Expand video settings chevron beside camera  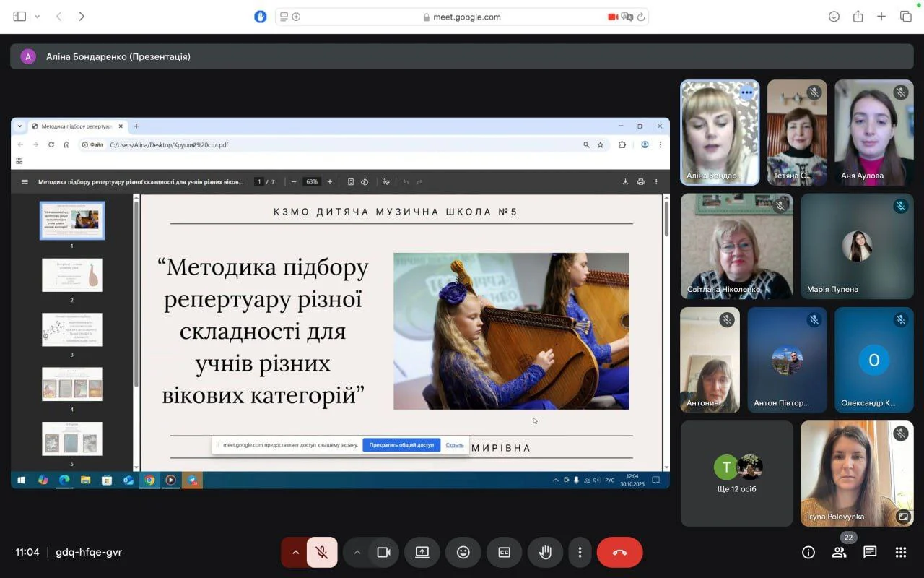tap(357, 553)
